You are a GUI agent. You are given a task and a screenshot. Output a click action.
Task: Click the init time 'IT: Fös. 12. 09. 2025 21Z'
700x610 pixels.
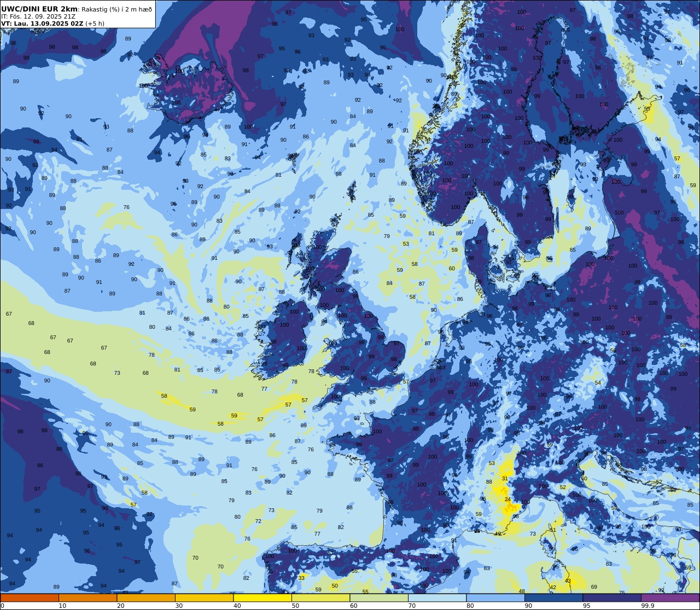(x=38, y=16)
